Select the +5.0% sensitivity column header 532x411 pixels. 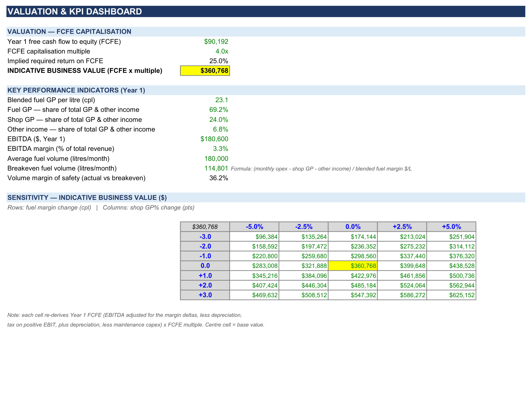pos(451,227)
